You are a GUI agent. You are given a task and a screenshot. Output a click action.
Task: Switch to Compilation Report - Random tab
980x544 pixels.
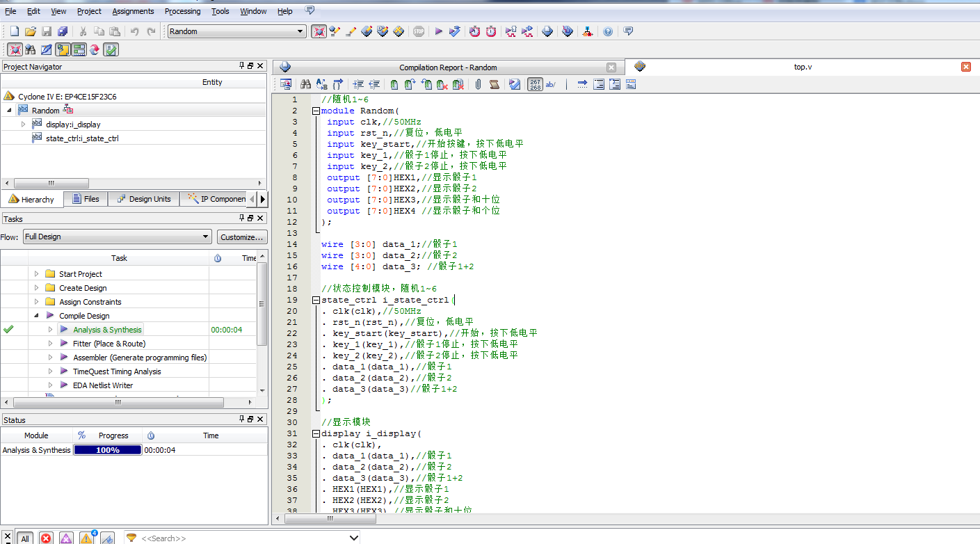click(448, 67)
